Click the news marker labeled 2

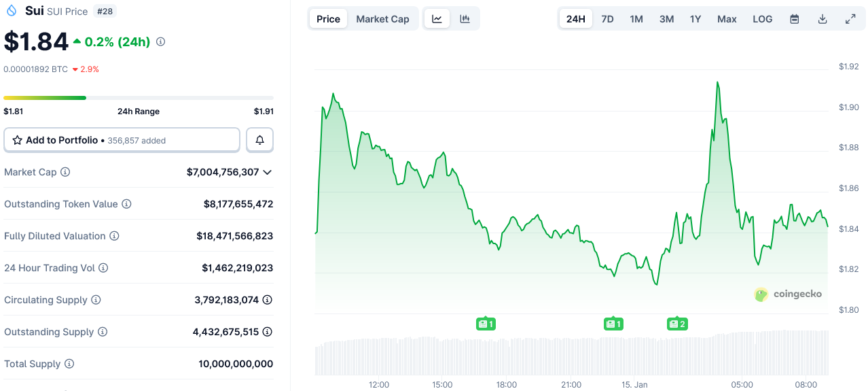677,324
